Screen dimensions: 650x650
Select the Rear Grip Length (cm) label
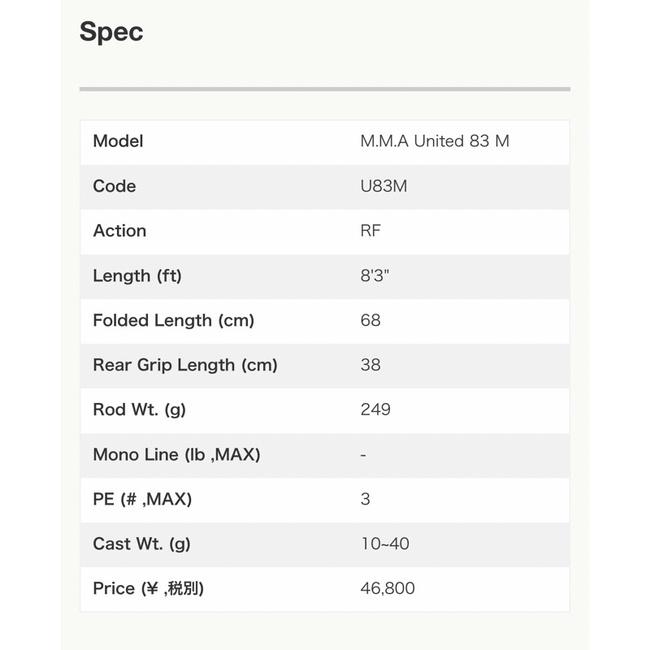(185, 365)
